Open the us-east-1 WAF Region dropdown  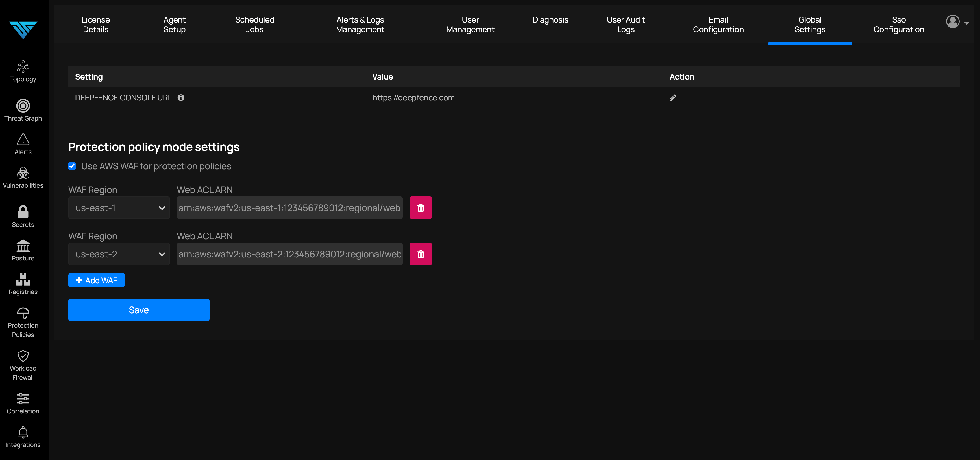coord(119,208)
